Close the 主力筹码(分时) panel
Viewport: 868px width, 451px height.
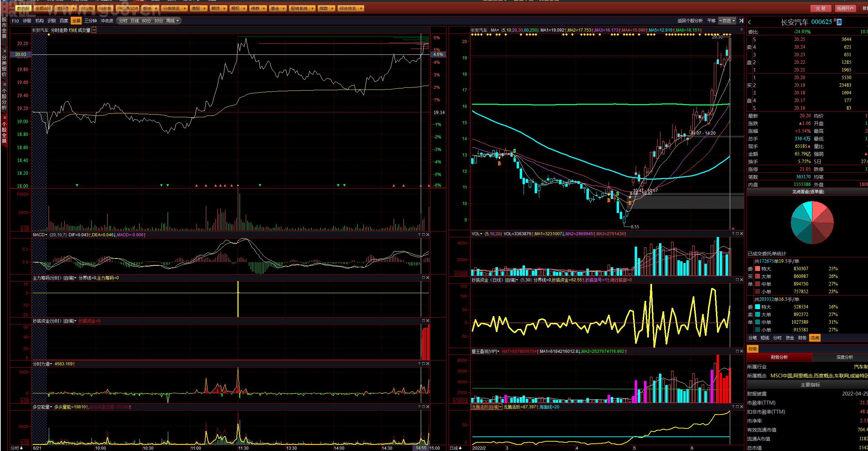428,278
